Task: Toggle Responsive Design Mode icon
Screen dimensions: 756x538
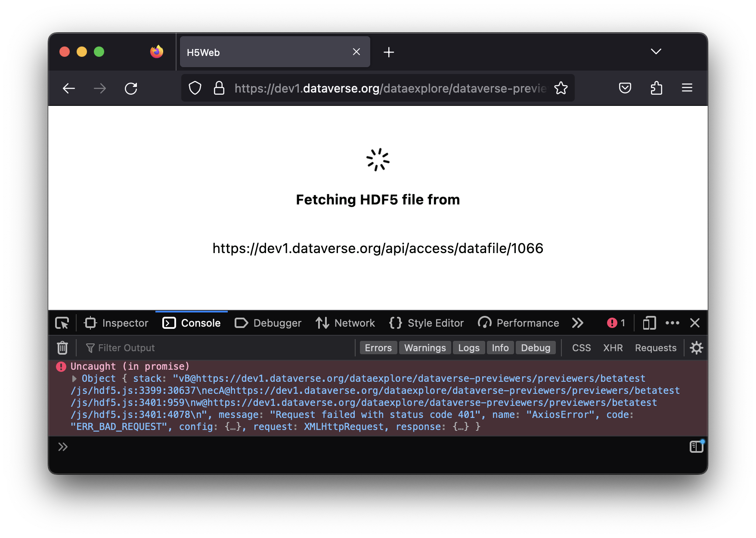Action: (x=649, y=323)
